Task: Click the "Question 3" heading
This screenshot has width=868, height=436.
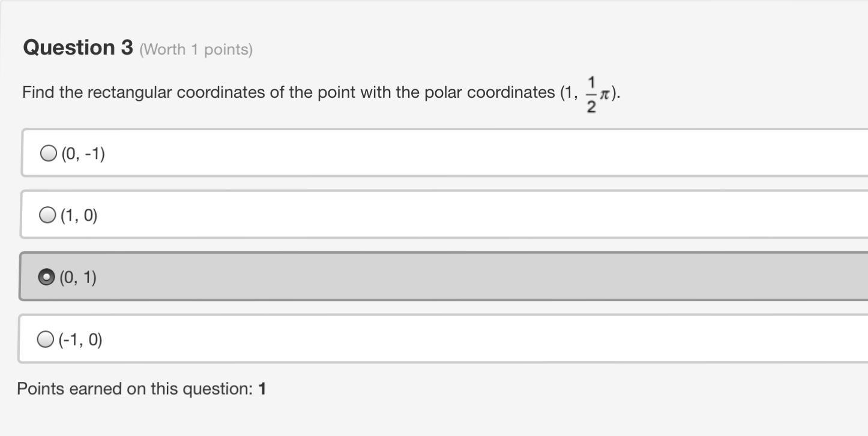Action: coord(78,47)
